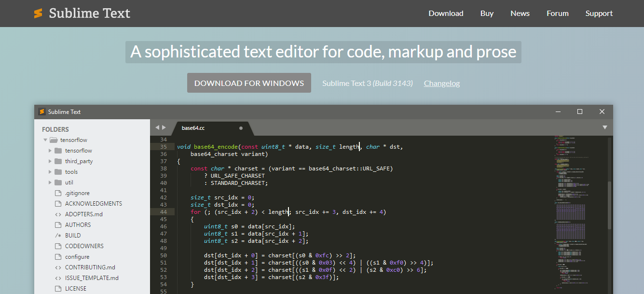Click the ADOPTERS.md markup file icon

(x=57, y=214)
